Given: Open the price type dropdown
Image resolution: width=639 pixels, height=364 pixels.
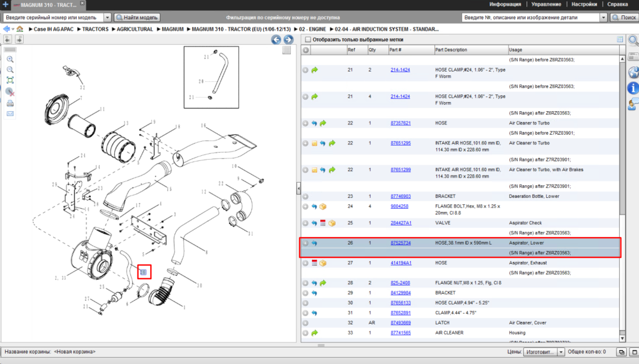Looking at the screenshot, I should click(561, 352).
